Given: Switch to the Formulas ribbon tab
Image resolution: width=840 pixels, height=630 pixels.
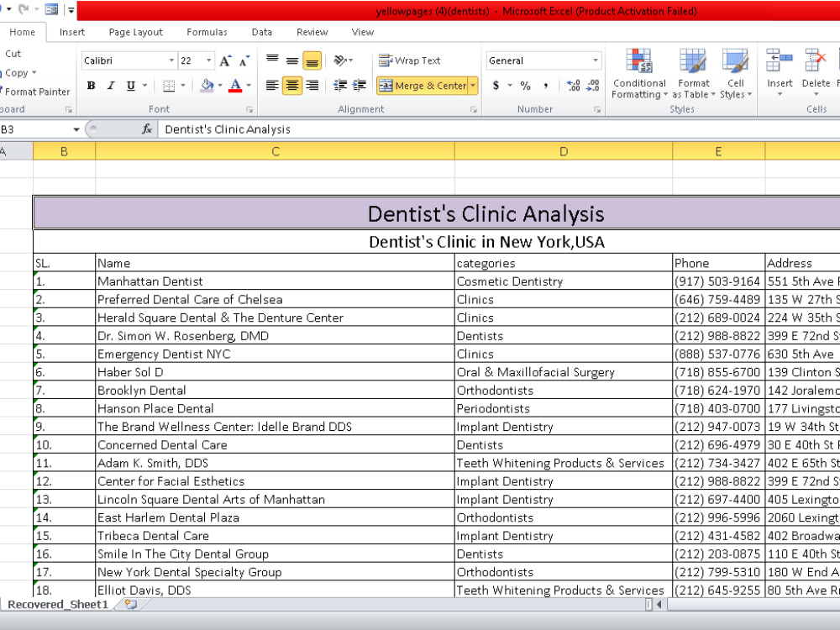Looking at the screenshot, I should pos(207,32).
